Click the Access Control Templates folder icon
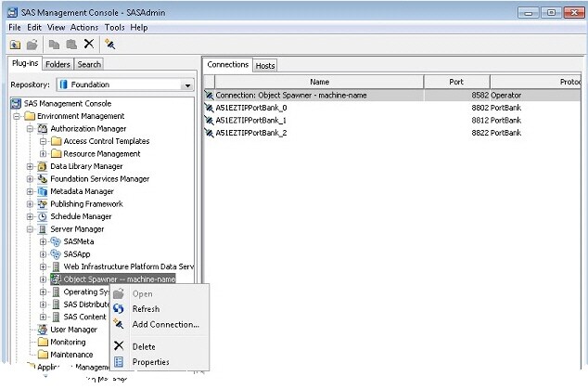Viewport: 588px width, 389px height. click(x=57, y=141)
